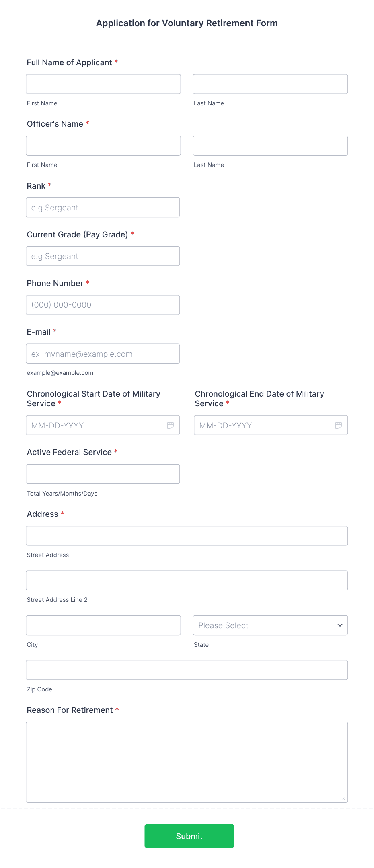
Task: Click the Active Federal Service field
Action: point(103,474)
